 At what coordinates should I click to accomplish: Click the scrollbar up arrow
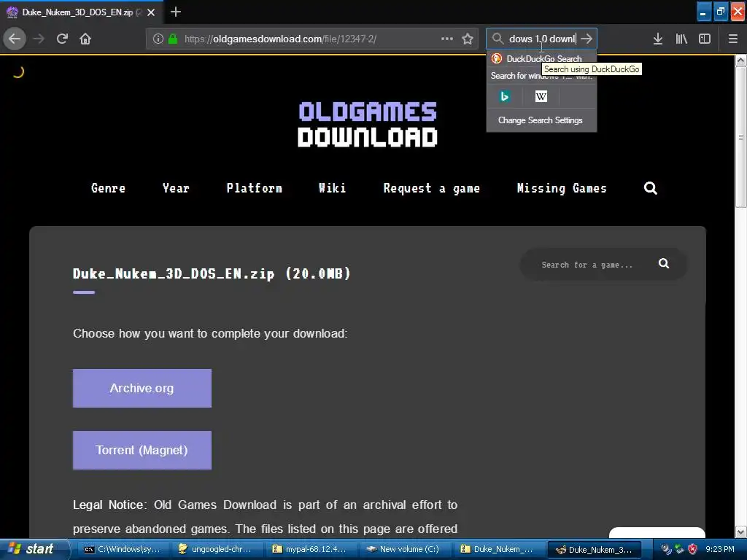tap(741, 61)
